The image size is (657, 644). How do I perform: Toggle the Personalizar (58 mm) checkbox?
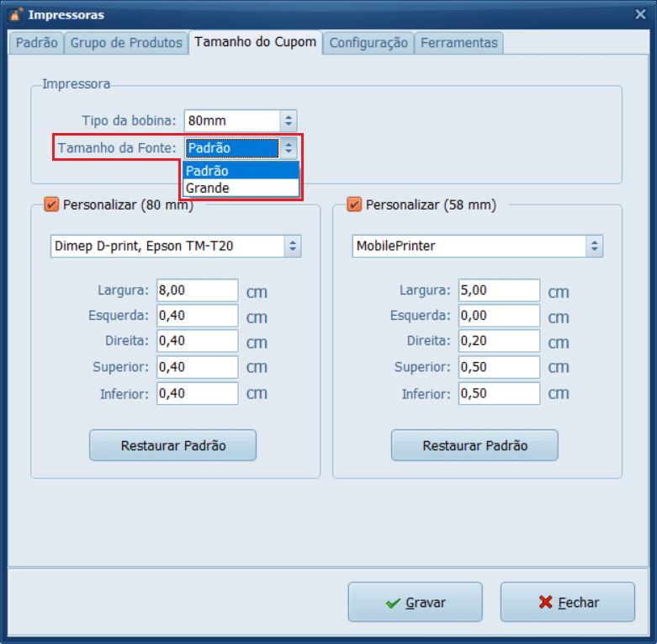point(354,205)
